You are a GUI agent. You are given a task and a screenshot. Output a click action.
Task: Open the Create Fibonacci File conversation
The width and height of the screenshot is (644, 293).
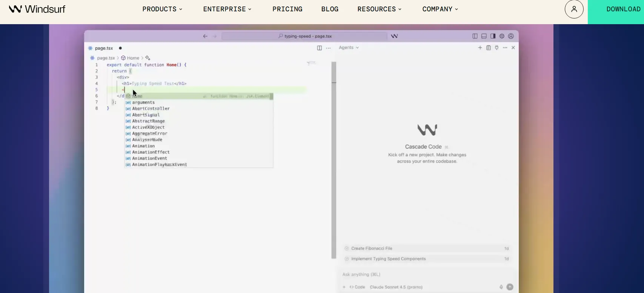point(427,248)
